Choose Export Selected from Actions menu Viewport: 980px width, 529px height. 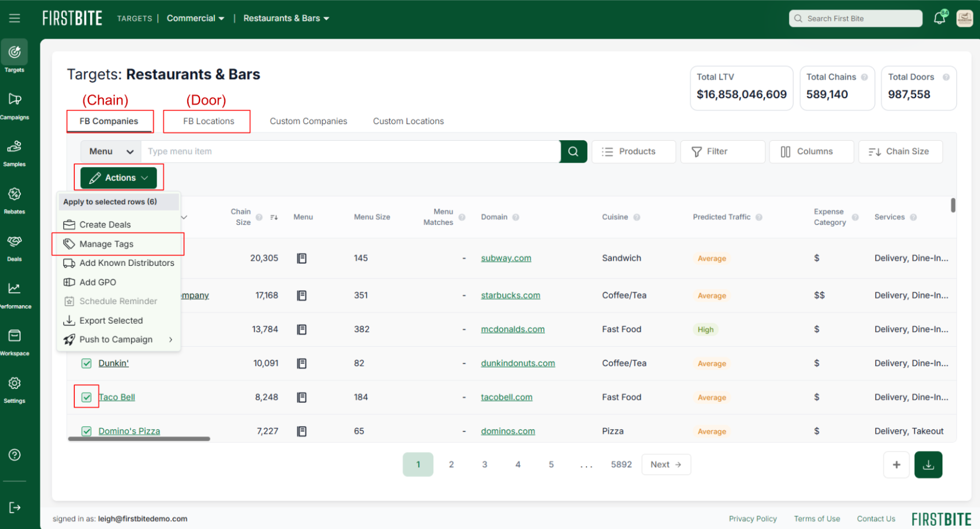(x=118, y=320)
